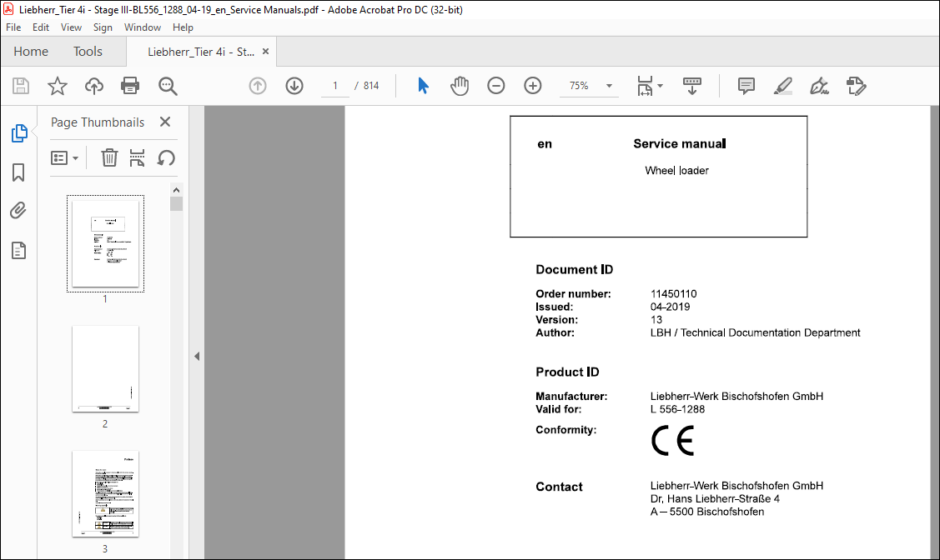The width and height of the screenshot is (940, 560).
Task: Click the 'Contact' heading
Action: point(560,487)
